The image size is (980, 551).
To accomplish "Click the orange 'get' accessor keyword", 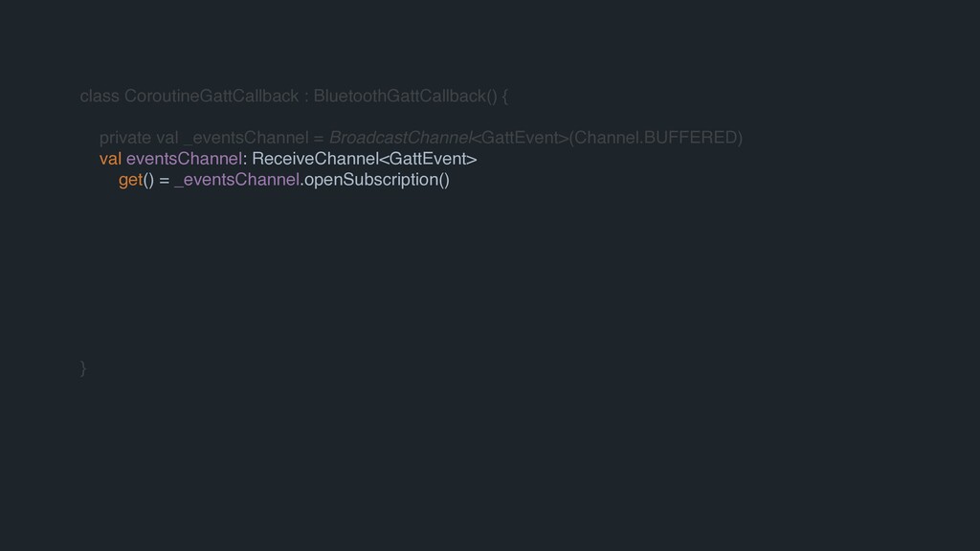I will [x=130, y=180].
